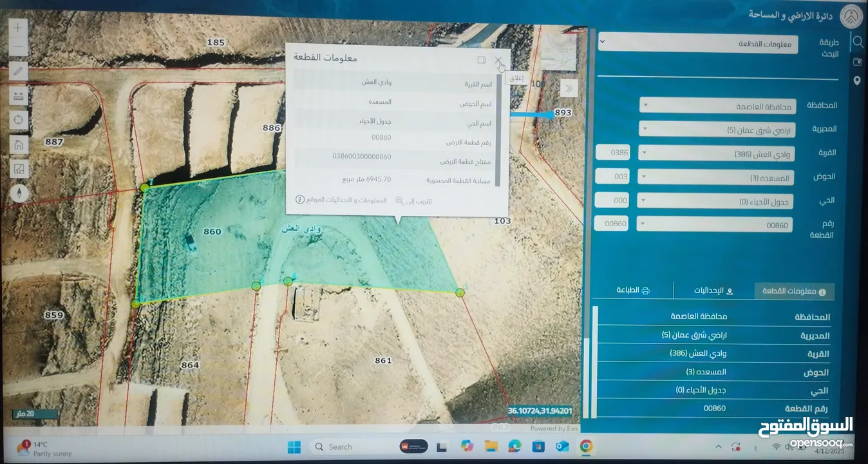
Task: Click results row value اراضي شرق عمان (5)
Action: 694,334
